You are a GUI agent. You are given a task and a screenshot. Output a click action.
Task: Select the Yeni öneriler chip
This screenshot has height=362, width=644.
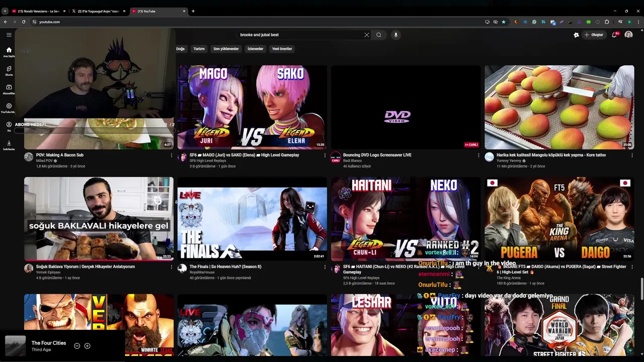click(282, 49)
